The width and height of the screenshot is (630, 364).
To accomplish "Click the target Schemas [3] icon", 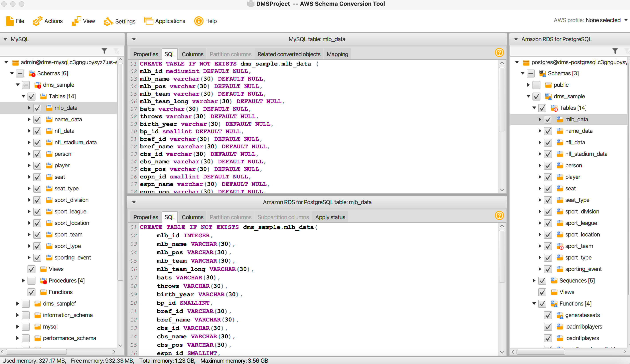I will pyautogui.click(x=542, y=74).
